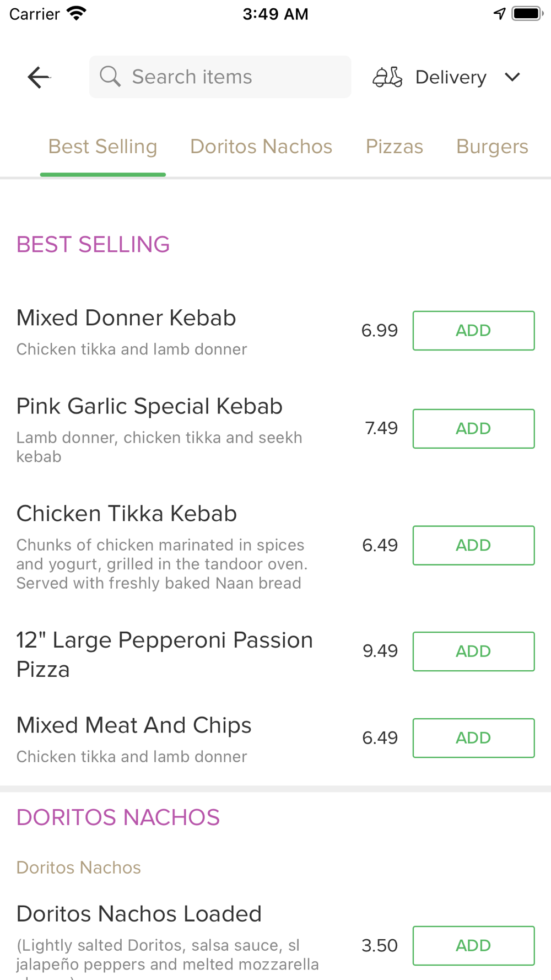The image size is (551, 980).
Task: Tap the back arrow icon
Action: 39,77
